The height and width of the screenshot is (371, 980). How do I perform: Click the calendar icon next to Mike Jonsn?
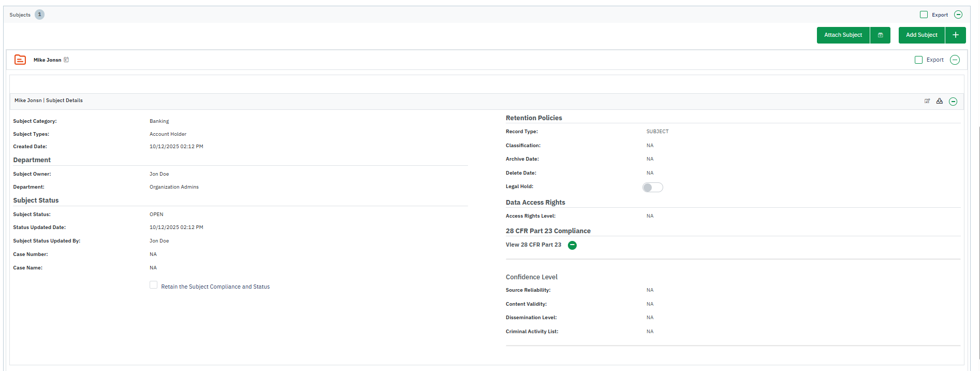click(66, 60)
